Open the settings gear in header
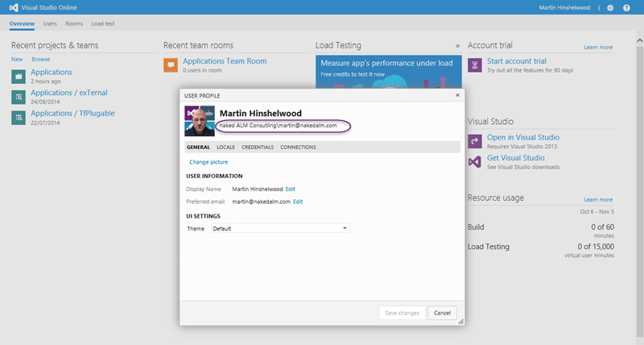This screenshot has height=345, width=644. click(610, 8)
